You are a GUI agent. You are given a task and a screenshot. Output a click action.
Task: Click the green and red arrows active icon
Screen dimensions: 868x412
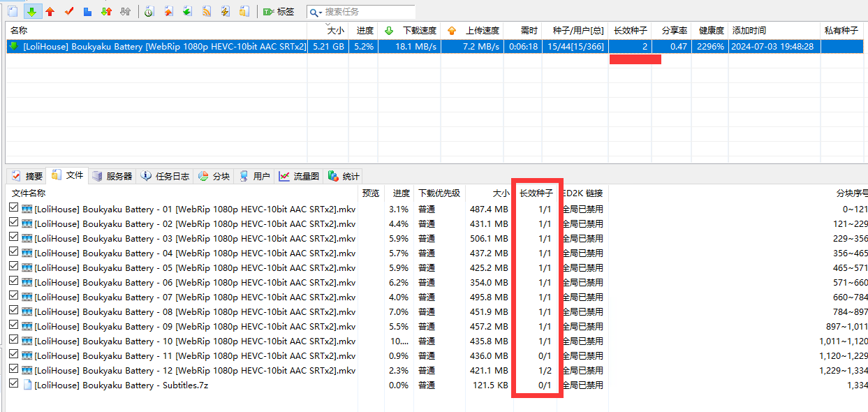pyautogui.click(x=106, y=12)
